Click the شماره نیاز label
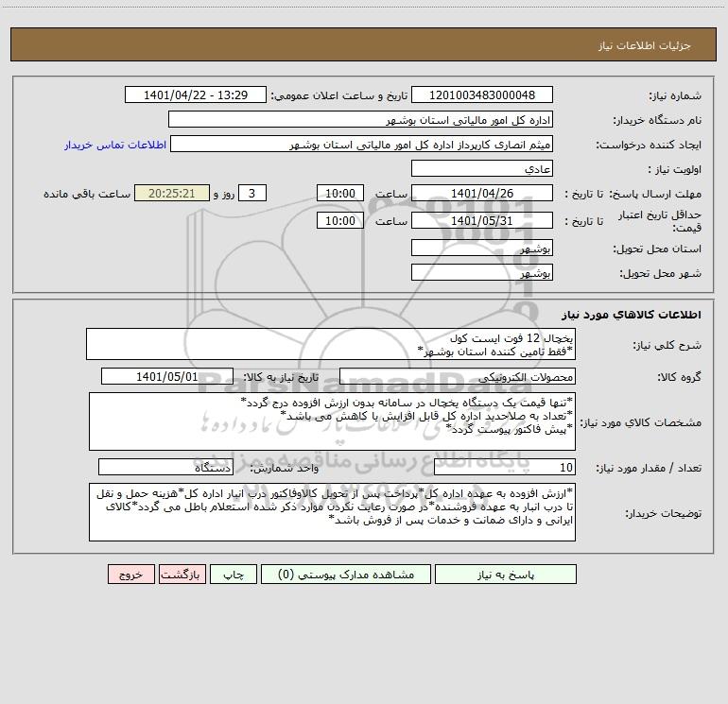Screen dimensions: 728x704 (675, 96)
